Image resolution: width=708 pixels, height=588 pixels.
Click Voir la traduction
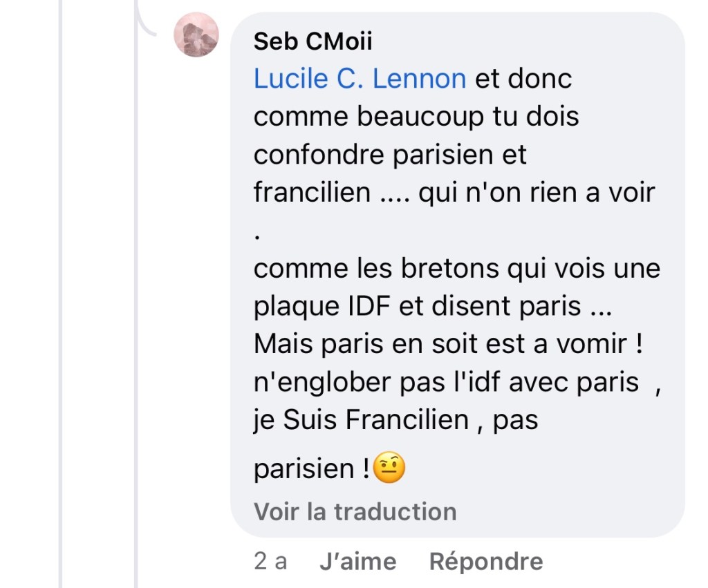click(x=355, y=511)
